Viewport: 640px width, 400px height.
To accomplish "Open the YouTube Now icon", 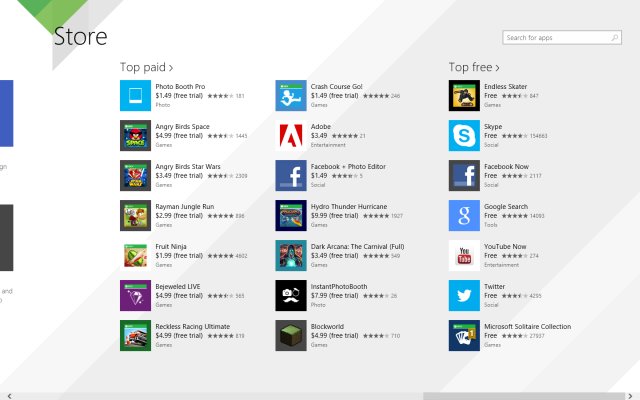I will click(x=463, y=256).
